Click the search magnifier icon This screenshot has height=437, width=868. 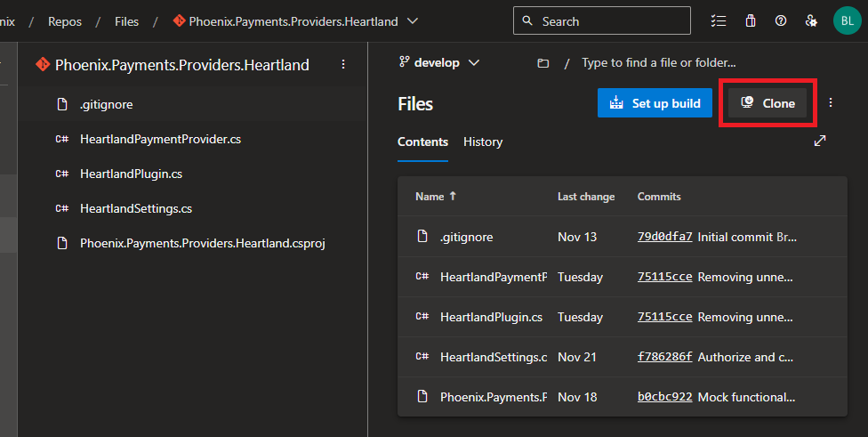click(527, 21)
